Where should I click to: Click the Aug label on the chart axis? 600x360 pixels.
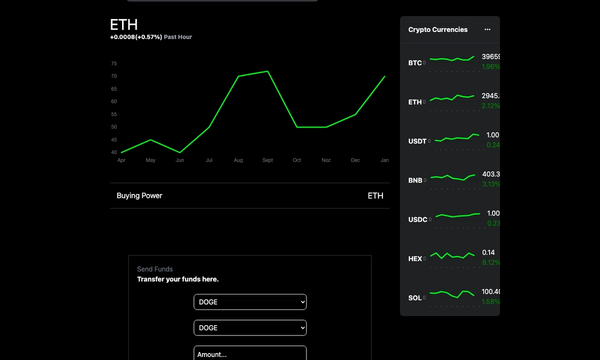238,160
